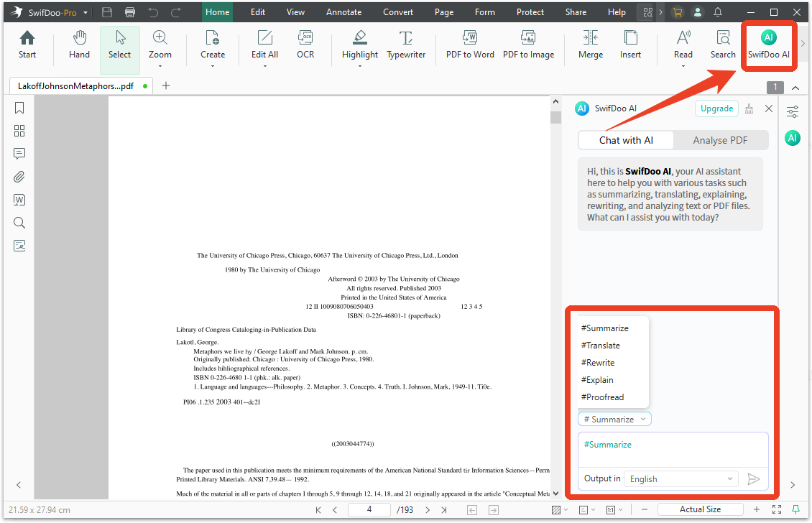Open the right-side properties sliders icon
This screenshot has height=523, width=812.
793,111
